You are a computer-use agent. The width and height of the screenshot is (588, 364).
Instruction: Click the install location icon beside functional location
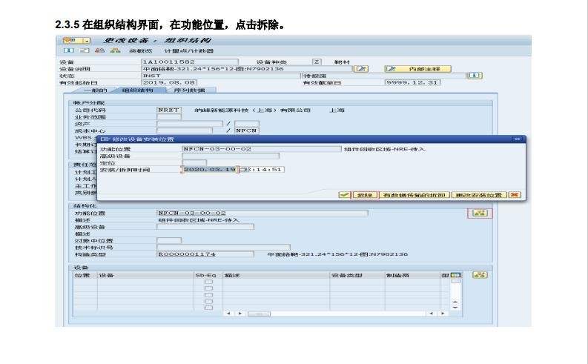coord(480,214)
